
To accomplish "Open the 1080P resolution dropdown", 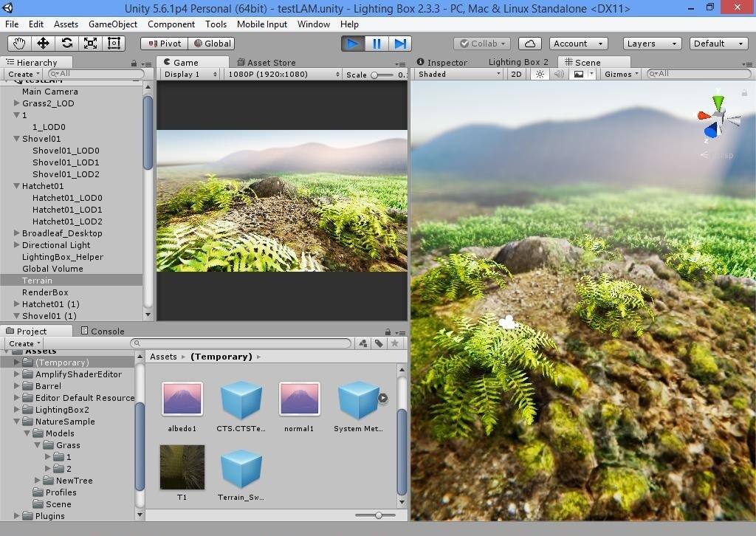I will 283,75.
